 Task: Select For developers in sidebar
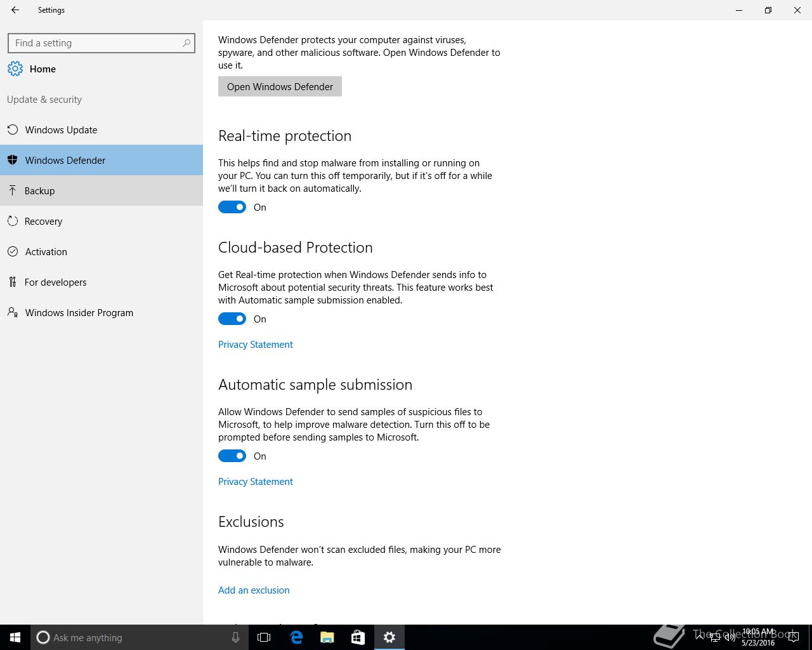tap(101, 282)
